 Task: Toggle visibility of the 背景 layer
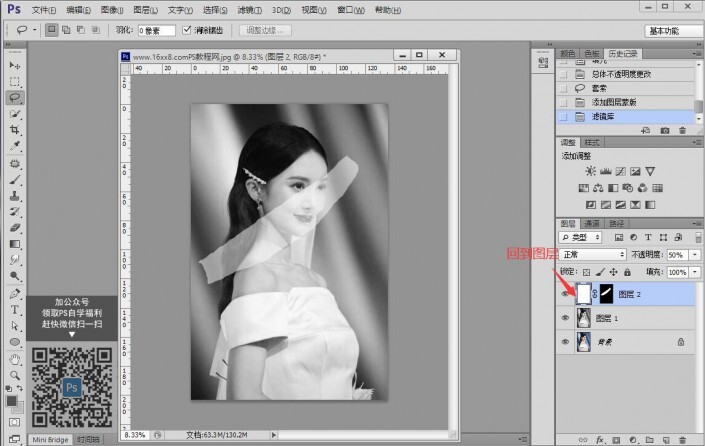(x=566, y=342)
